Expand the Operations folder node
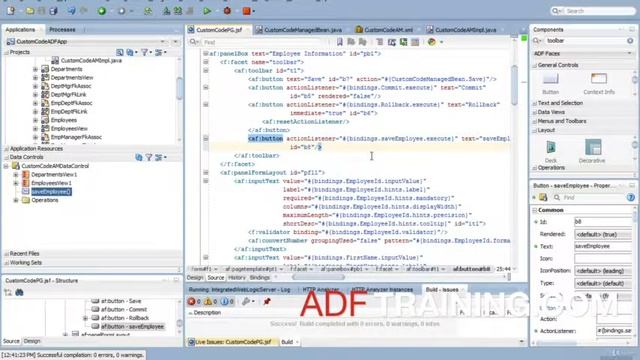640x360 pixels. 16,200
